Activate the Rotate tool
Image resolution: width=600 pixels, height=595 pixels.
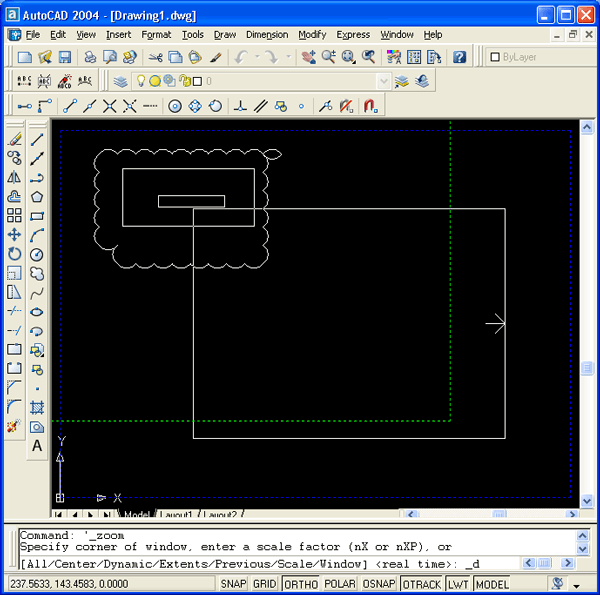pos(14,254)
